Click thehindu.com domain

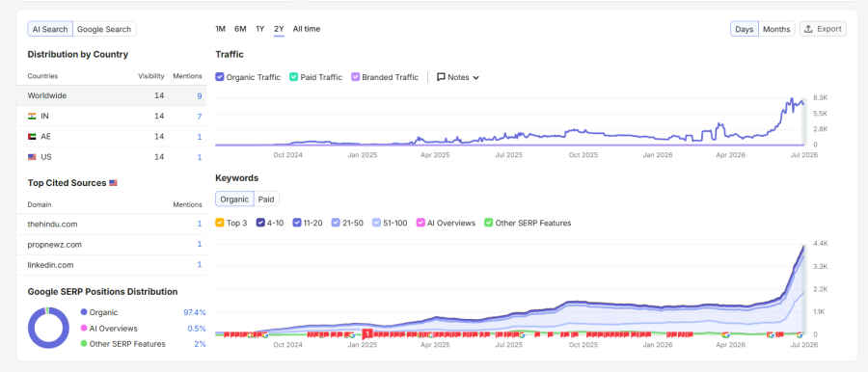(x=53, y=225)
